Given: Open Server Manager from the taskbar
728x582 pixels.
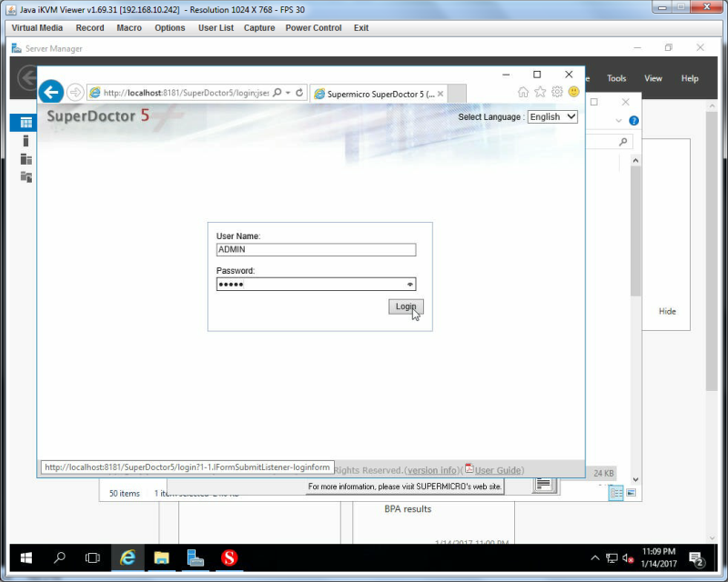Looking at the screenshot, I should [x=196, y=557].
